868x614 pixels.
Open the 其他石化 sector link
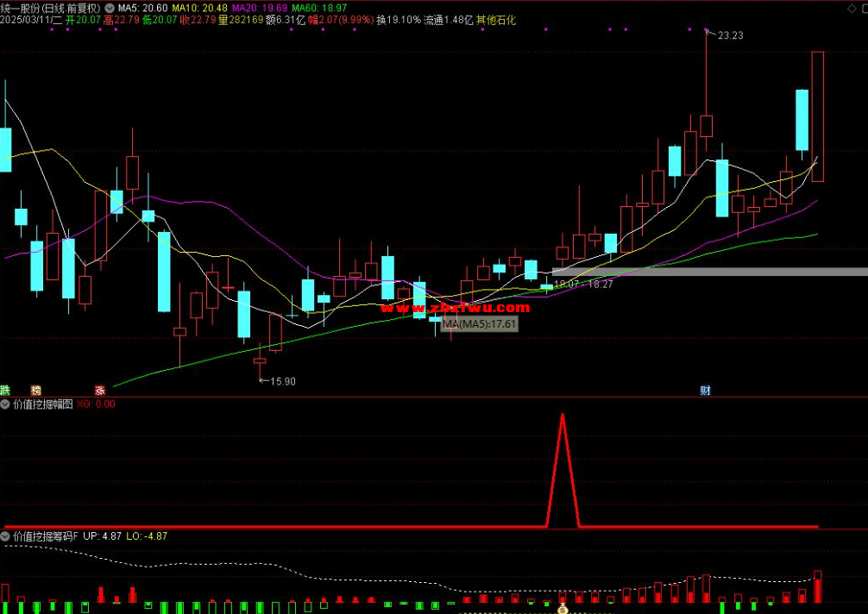click(x=496, y=21)
